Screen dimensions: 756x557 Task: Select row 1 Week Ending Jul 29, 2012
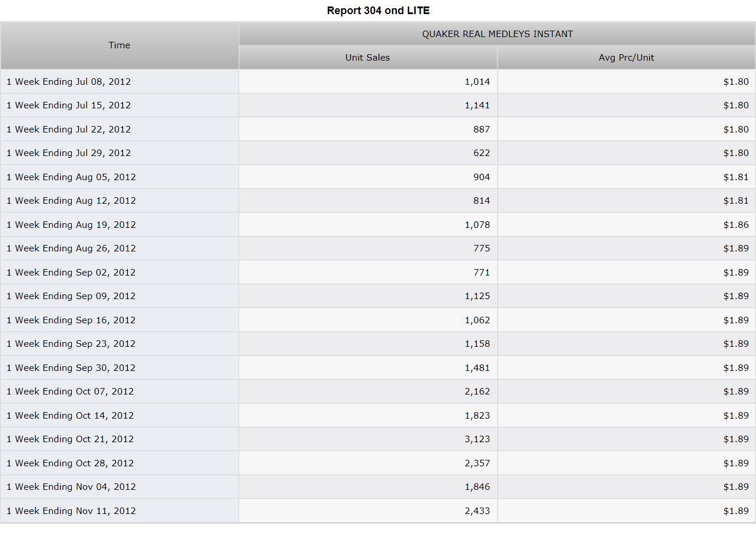coord(378,153)
